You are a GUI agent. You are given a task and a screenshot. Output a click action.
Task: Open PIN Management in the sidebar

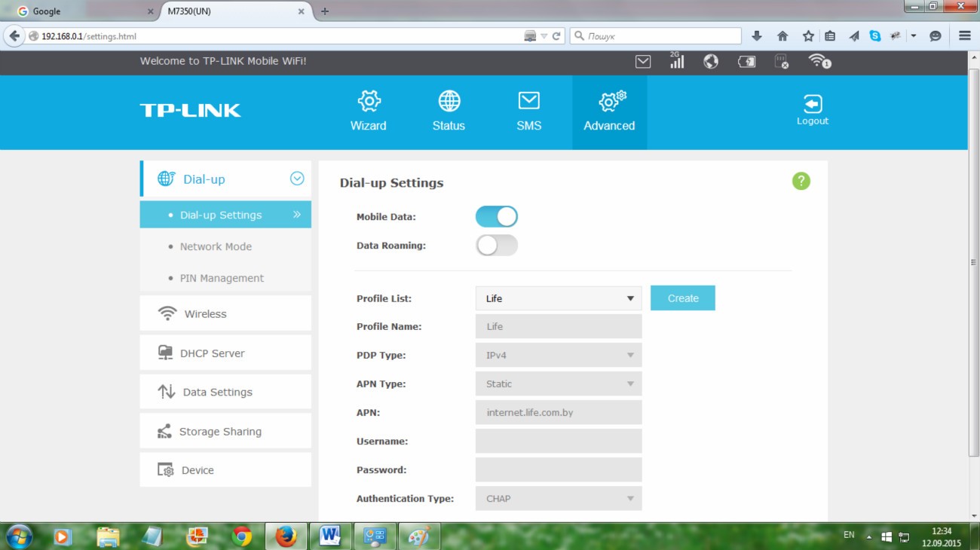click(222, 278)
